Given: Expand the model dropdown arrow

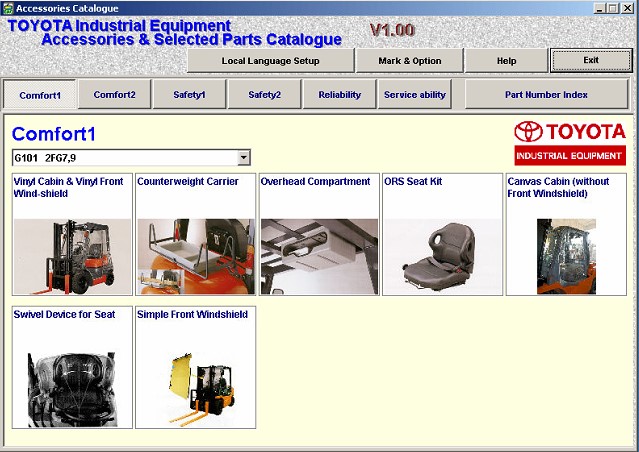Looking at the screenshot, I should click(x=244, y=158).
